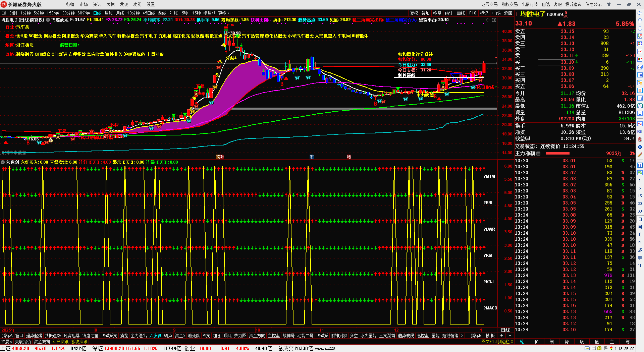Click the 关联报价 tab
644x352 pixels.
click(23, 342)
